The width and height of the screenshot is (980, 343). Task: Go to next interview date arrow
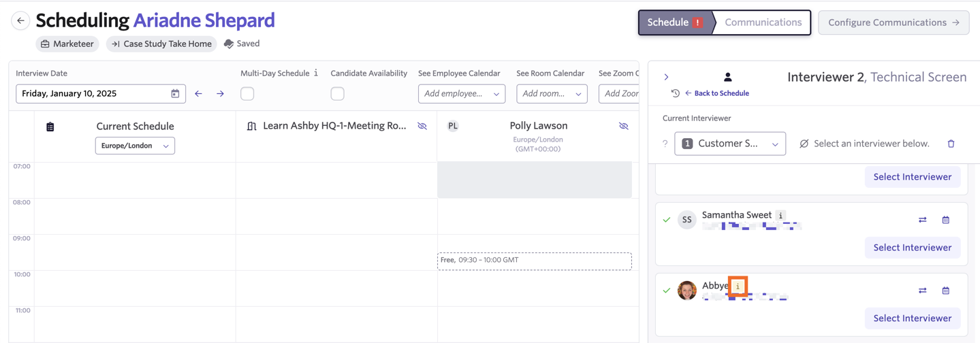[220, 93]
